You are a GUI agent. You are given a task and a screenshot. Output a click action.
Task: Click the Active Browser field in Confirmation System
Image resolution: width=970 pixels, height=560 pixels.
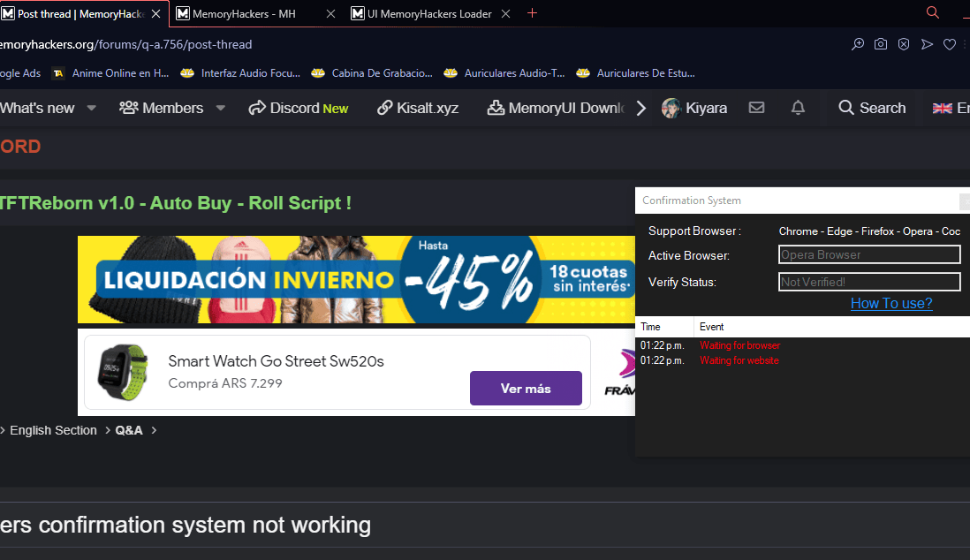[x=869, y=254]
